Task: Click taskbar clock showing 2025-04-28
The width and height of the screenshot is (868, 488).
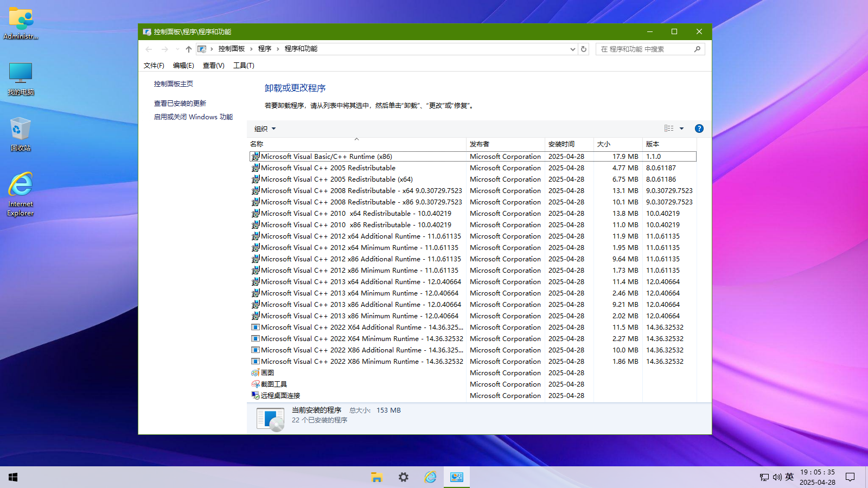Action: tap(818, 477)
